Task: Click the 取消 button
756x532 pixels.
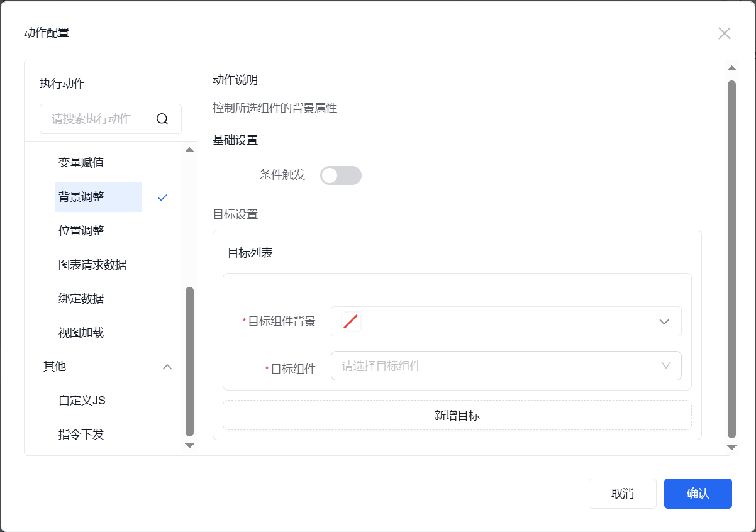Action: tap(622, 494)
